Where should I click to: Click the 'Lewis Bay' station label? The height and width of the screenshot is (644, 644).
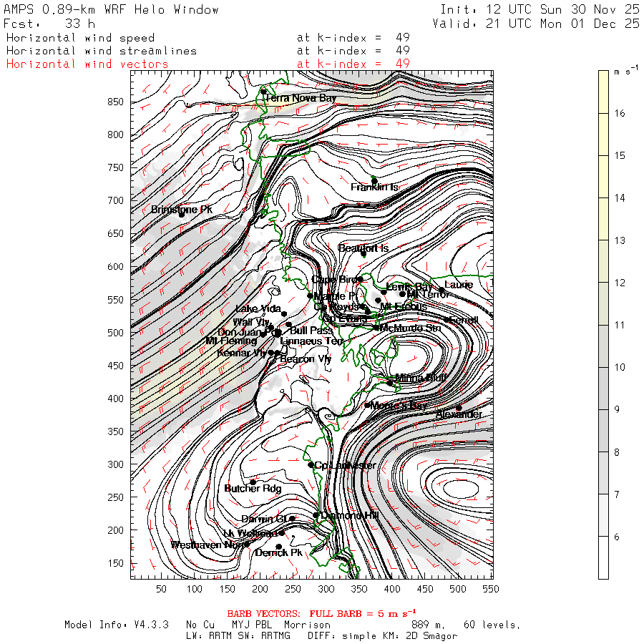(x=409, y=287)
